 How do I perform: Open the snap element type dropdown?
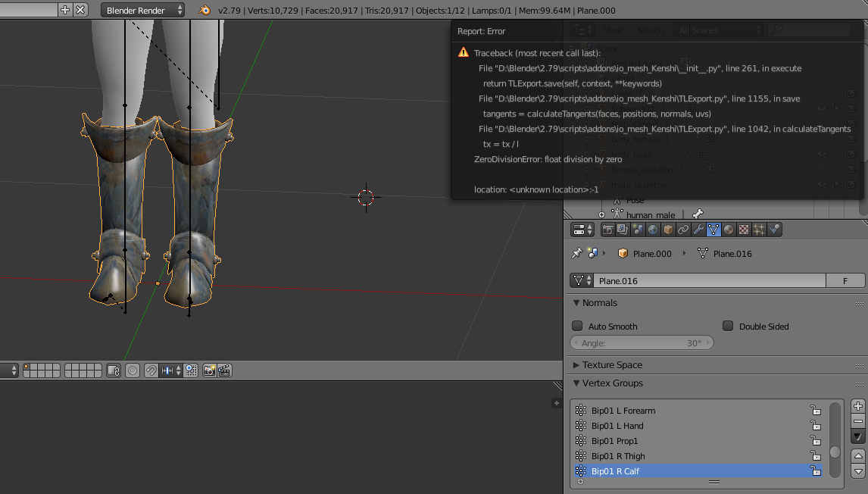tap(170, 370)
